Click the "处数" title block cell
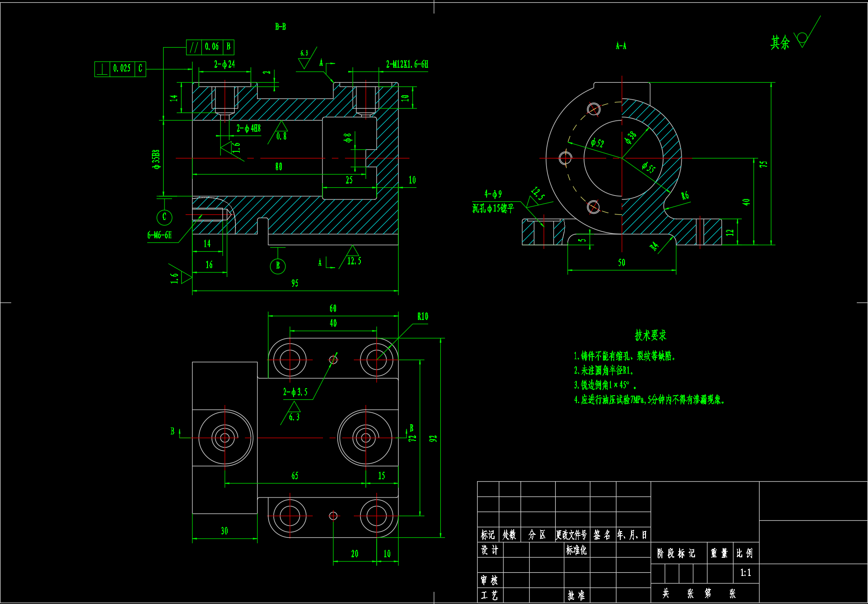 509,535
